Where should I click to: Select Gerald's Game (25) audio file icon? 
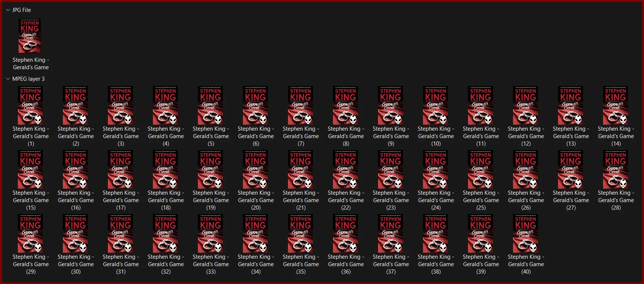pos(481,169)
